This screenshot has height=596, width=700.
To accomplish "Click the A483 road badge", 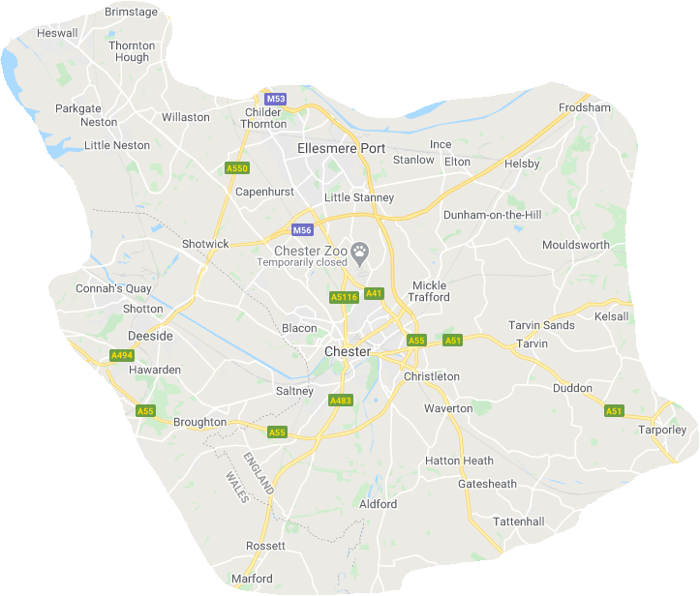I will coord(341,401).
